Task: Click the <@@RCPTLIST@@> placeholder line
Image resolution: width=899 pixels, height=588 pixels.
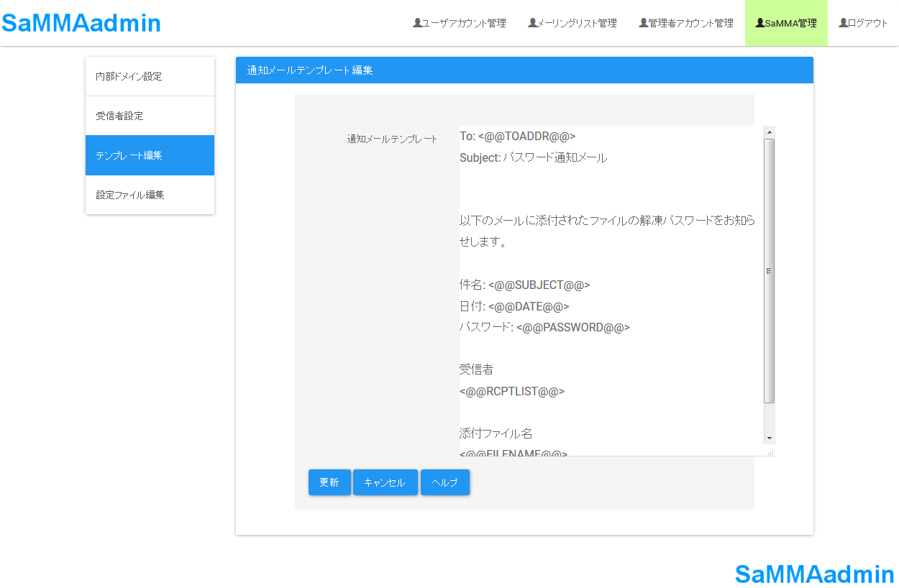Action: (x=512, y=392)
